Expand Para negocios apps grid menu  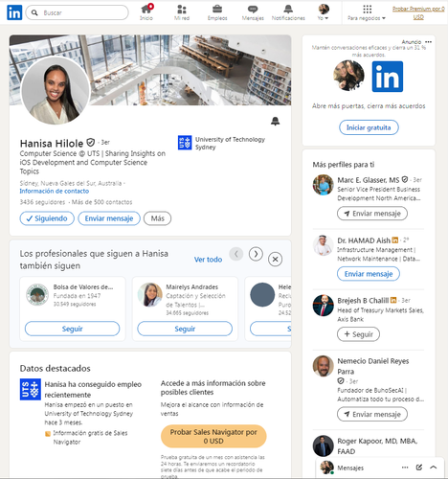pyautogui.click(x=367, y=12)
